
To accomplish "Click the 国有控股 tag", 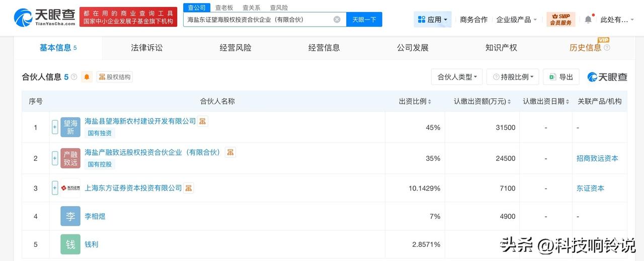I will coord(101,164).
